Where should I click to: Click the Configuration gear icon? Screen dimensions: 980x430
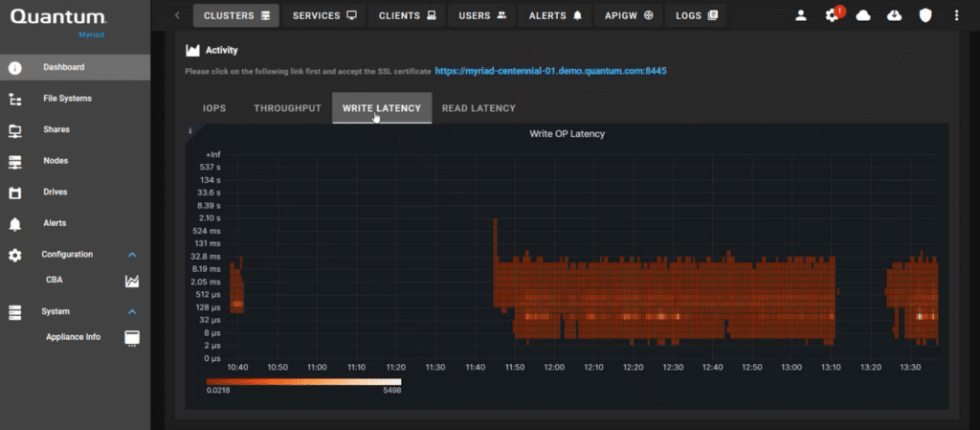click(15, 255)
